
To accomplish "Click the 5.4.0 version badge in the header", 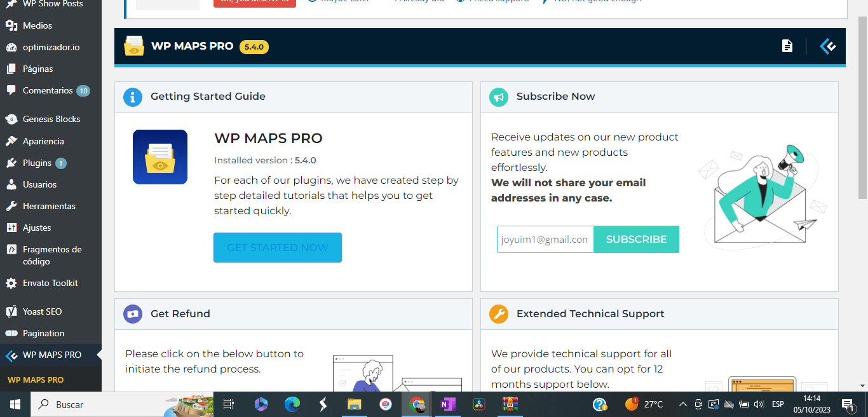I will click(x=254, y=46).
